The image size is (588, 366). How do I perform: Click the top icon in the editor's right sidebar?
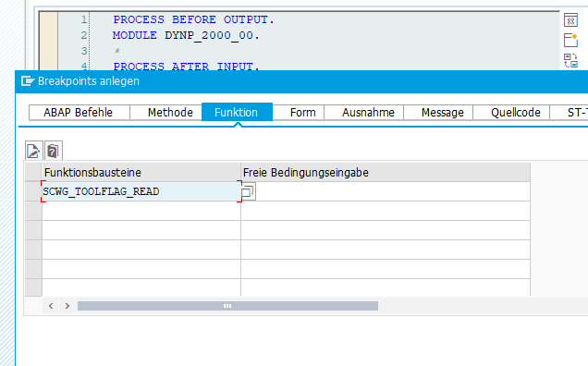(570, 20)
